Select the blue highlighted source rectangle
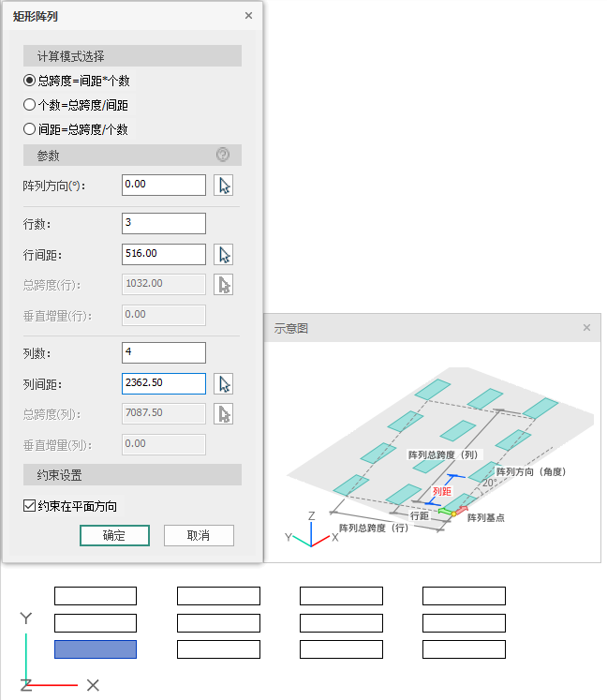Image resolution: width=607 pixels, height=700 pixels. pos(96,649)
